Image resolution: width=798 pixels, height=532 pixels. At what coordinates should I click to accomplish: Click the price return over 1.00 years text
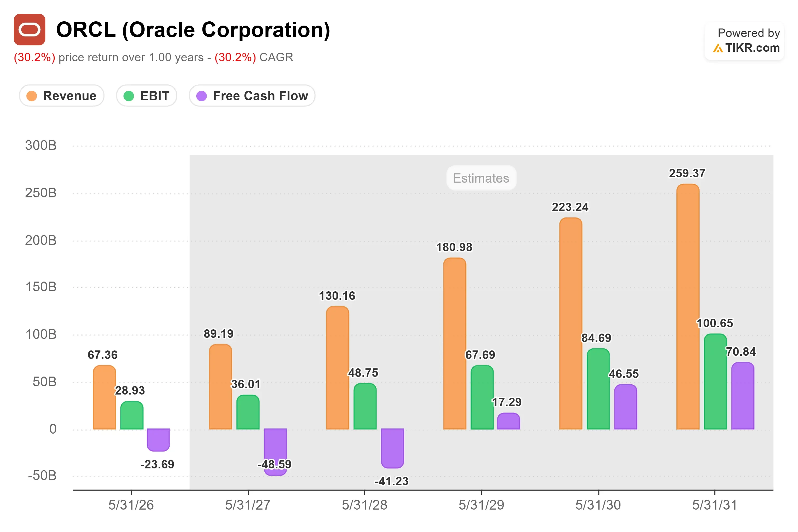pyautogui.click(x=131, y=57)
